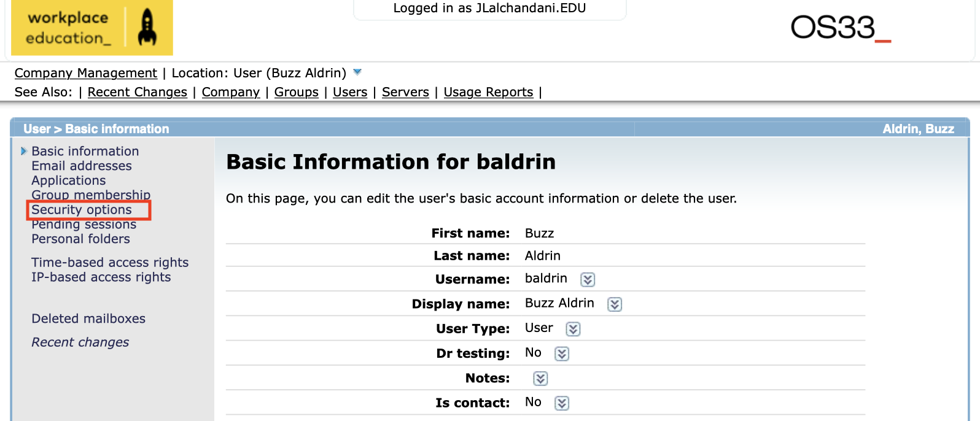980x421 pixels.
Task: Open the Servers link
Action: point(405,92)
